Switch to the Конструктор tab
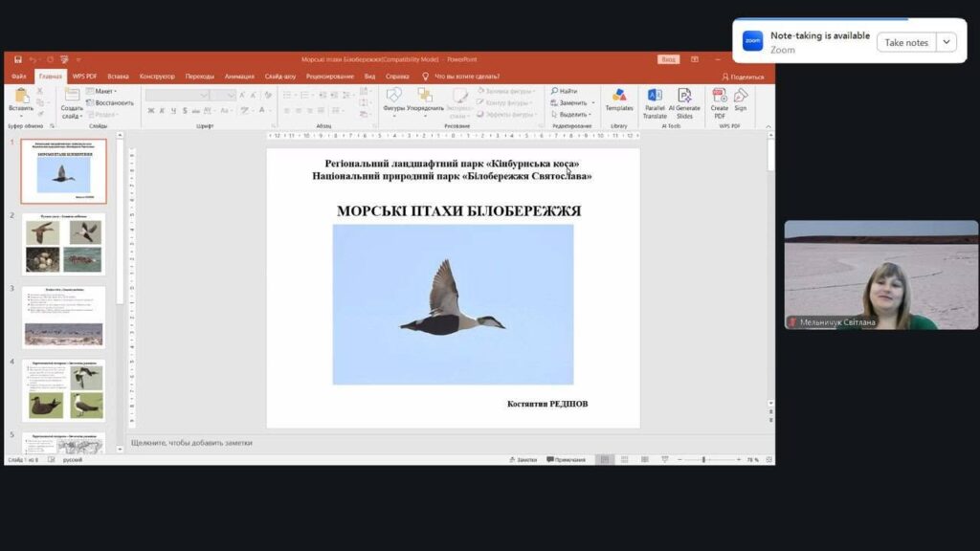980x551 pixels. point(157,77)
